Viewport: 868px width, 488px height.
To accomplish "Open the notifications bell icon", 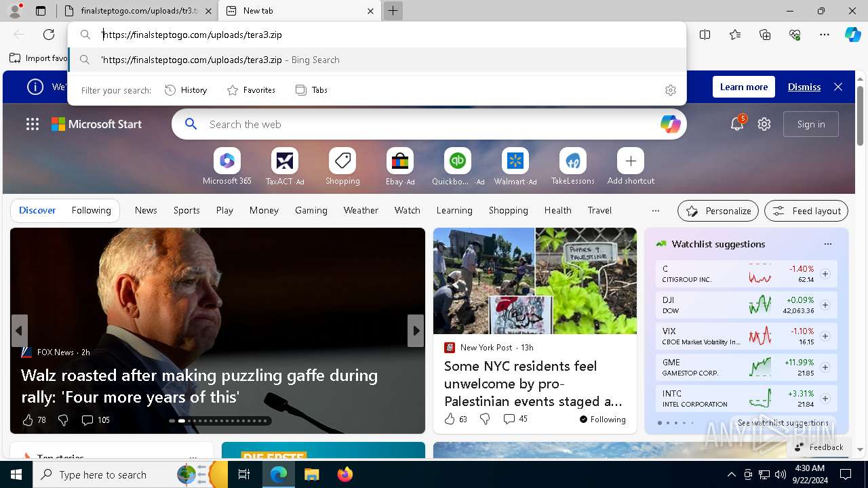I will pyautogui.click(x=737, y=124).
